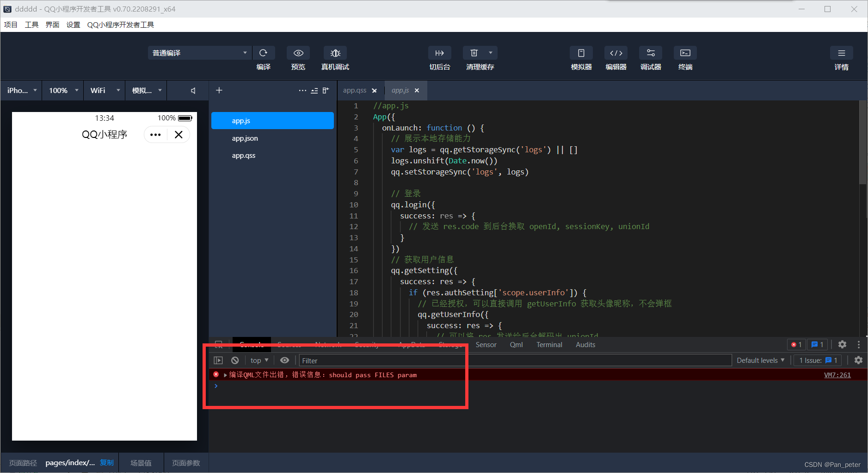Image resolution: width=868 pixels, height=473 pixels.
Task: Toggle live expression eye icon in console
Action: (285, 360)
